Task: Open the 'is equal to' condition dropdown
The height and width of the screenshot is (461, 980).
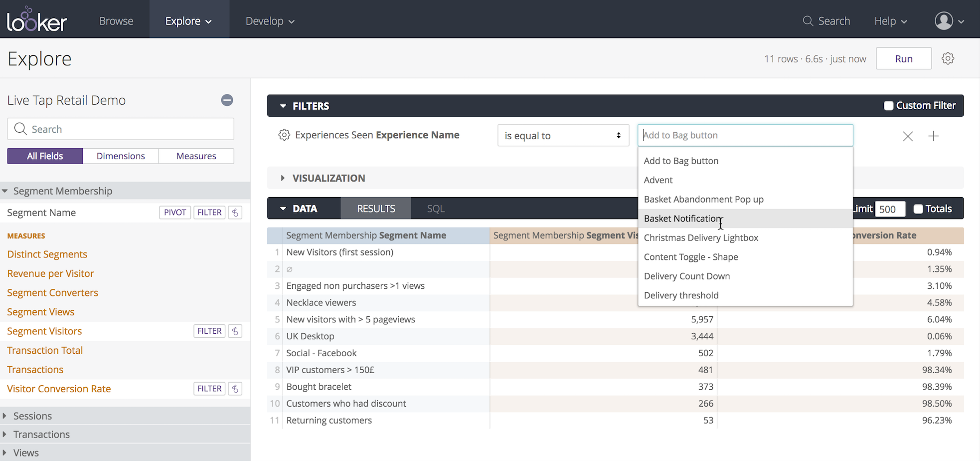Action: click(x=563, y=135)
